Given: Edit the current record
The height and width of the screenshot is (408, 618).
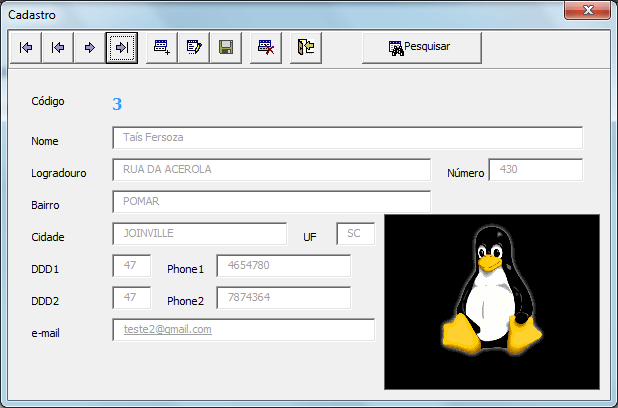Looking at the screenshot, I should [x=194, y=47].
